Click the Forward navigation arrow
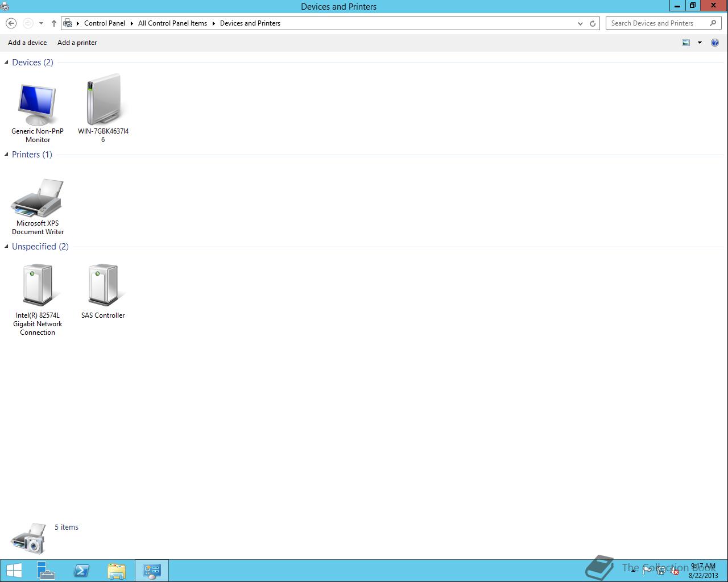The height and width of the screenshot is (582, 728). pos(28,23)
